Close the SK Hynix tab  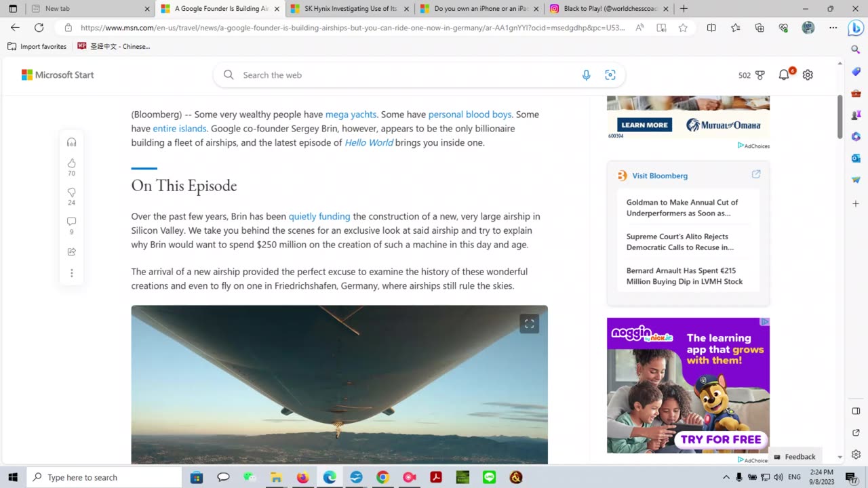click(406, 9)
